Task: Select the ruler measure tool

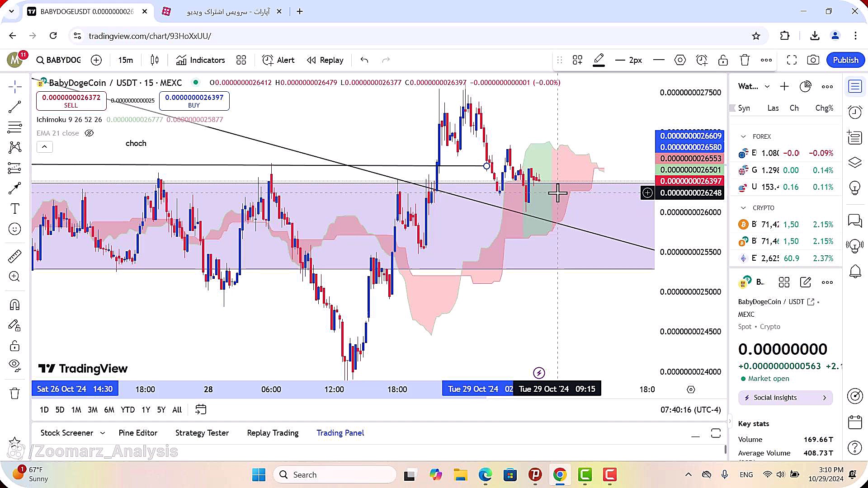Action: [x=14, y=256]
